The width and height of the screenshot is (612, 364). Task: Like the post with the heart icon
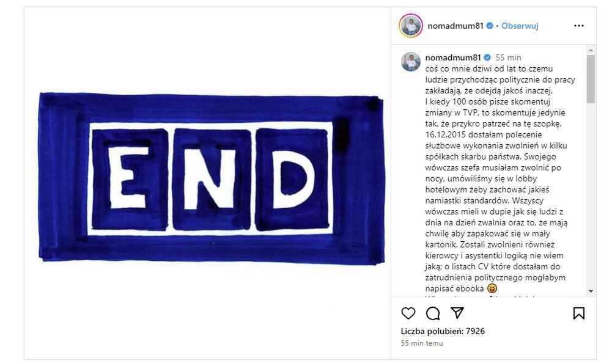(x=408, y=313)
